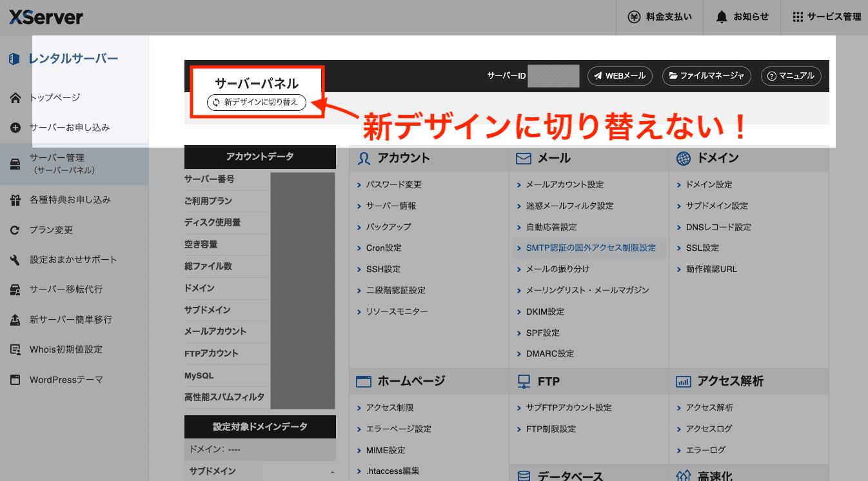Open DNSレコード設定 link

pyautogui.click(x=718, y=227)
